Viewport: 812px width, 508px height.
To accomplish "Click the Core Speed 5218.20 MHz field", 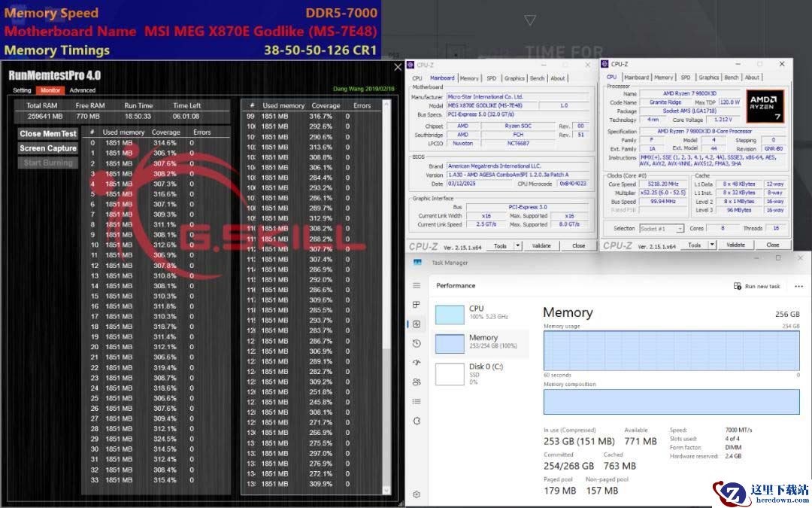I will point(663,184).
